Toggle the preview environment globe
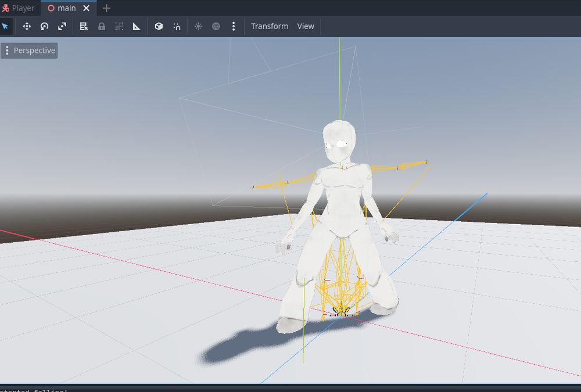This screenshot has width=581, height=392. 216,26
